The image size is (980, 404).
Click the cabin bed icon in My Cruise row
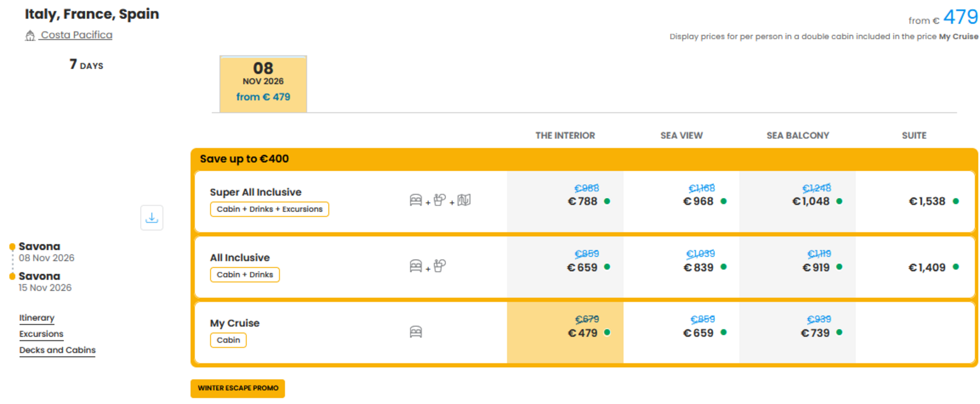[416, 332]
